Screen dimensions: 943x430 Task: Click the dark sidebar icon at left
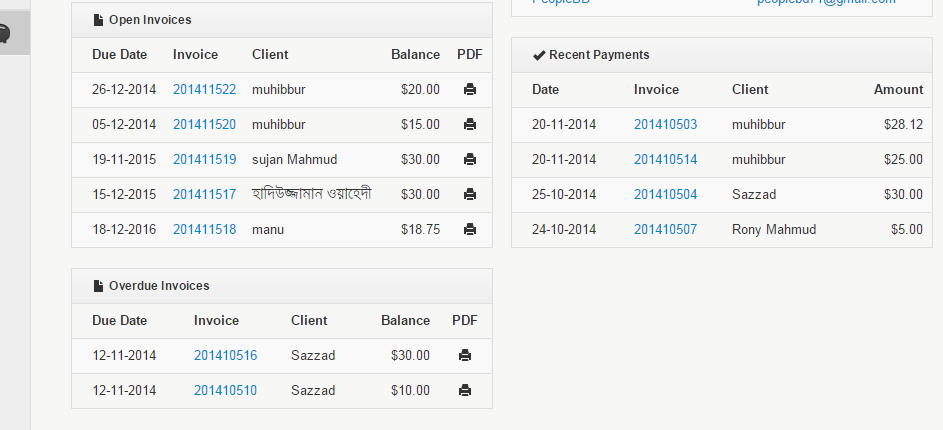pyautogui.click(x=4, y=34)
